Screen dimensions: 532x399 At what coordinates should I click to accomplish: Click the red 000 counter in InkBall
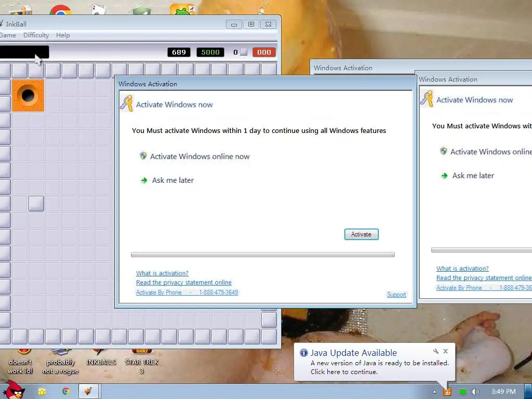click(x=264, y=52)
